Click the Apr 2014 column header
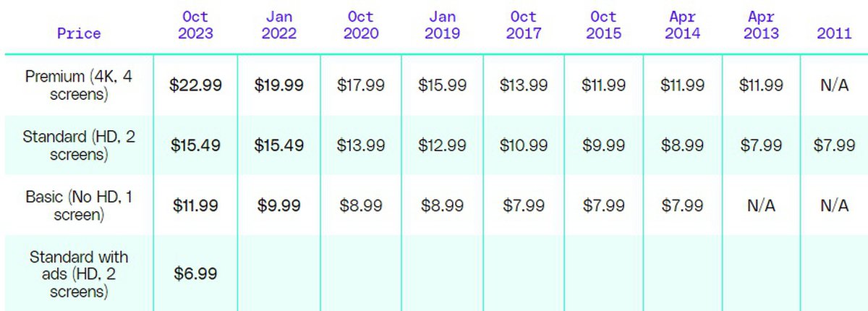Image resolution: width=868 pixels, height=311 pixels. tap(682, 25)
